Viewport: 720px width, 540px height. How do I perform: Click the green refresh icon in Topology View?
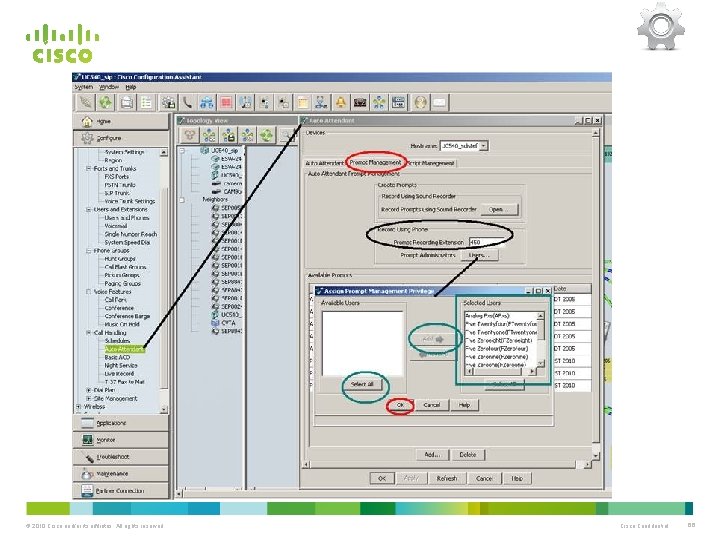(x=266, y=135)
